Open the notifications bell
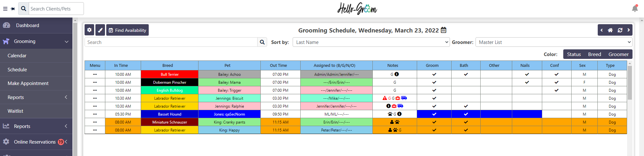Image resolution: width=644 pixels, height=156 pixels. [x=635, y=9]
